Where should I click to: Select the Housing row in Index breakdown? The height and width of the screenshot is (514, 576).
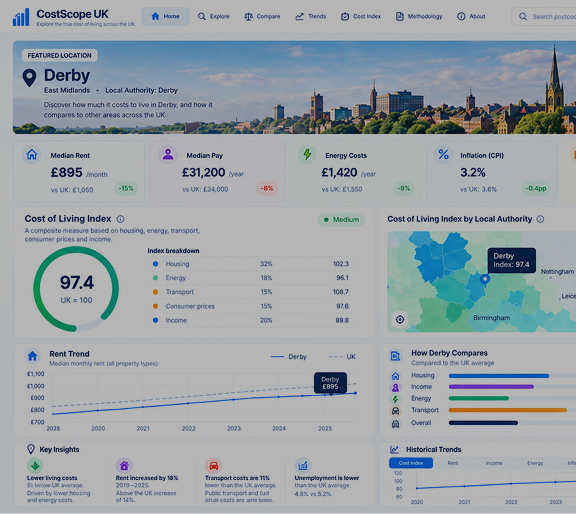pyautogui.click(x=251, y=264)
